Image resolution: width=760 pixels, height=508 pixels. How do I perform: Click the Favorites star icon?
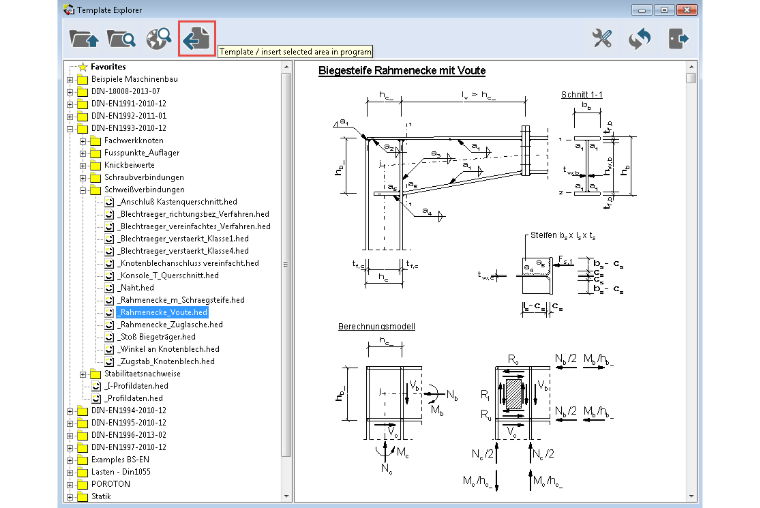[x=83, y=67]
